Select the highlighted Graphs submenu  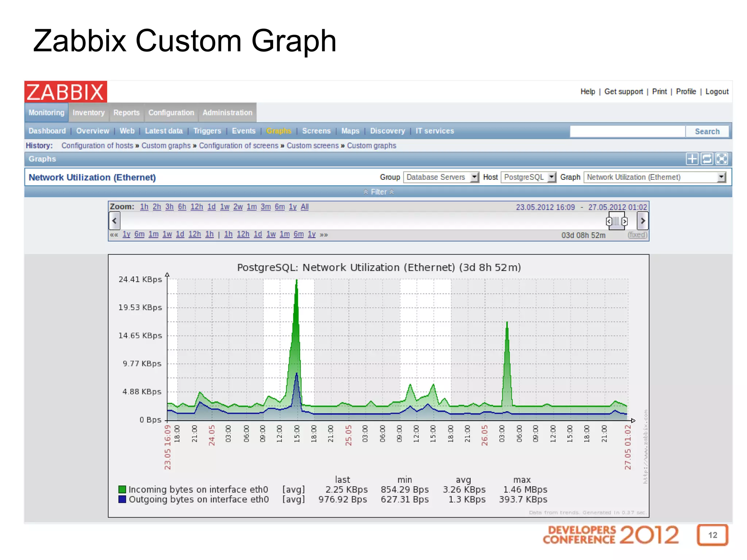pyautogui.click(x=279, y=131)
